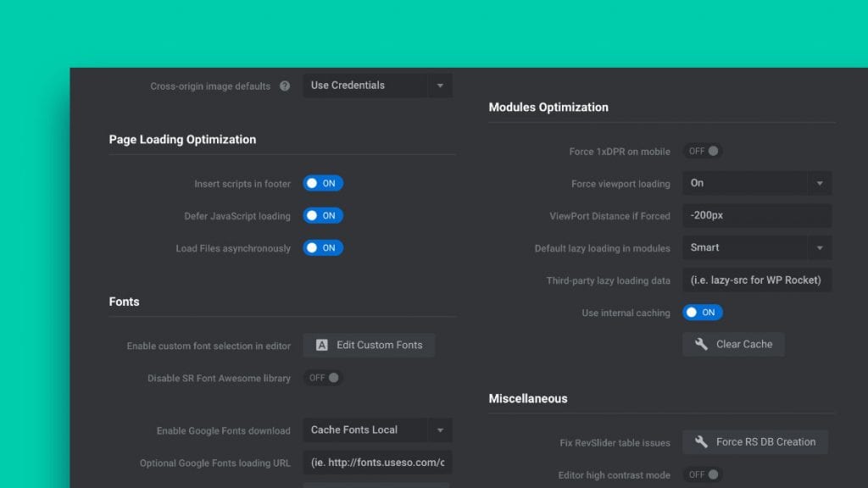Click the help icon beside Cross-origin image defaults

point(285,86)
